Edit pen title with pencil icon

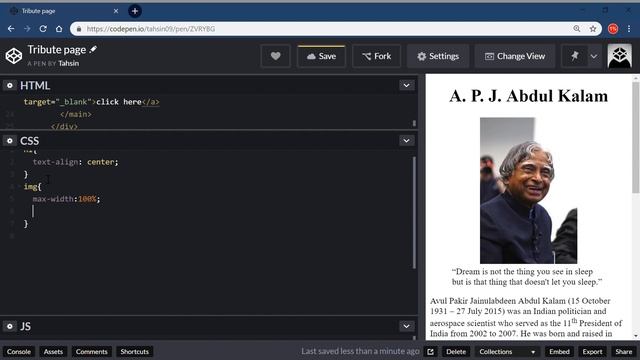point(93,49)
